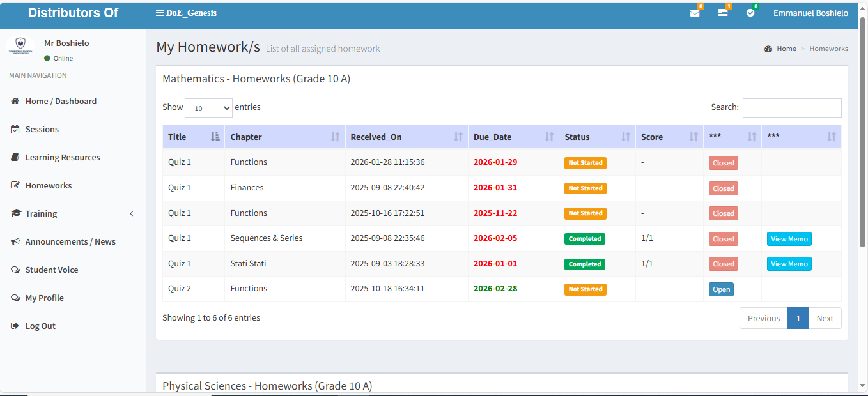Click into the table Search field
Image resolution: width=868 pixels, height=396 pixels.
pyautogui.click(x=791, y=108)
